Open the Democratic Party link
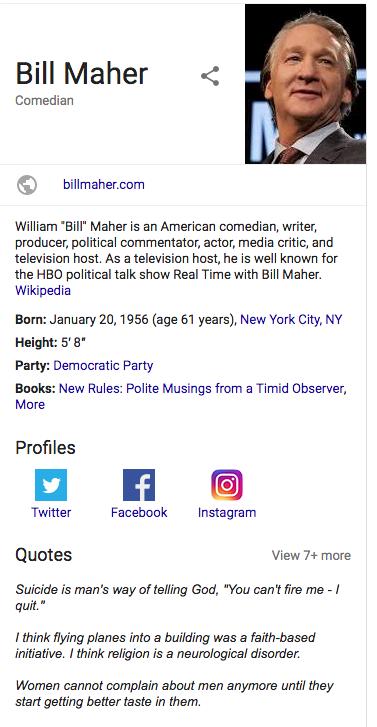 click(x=103, y=365)
